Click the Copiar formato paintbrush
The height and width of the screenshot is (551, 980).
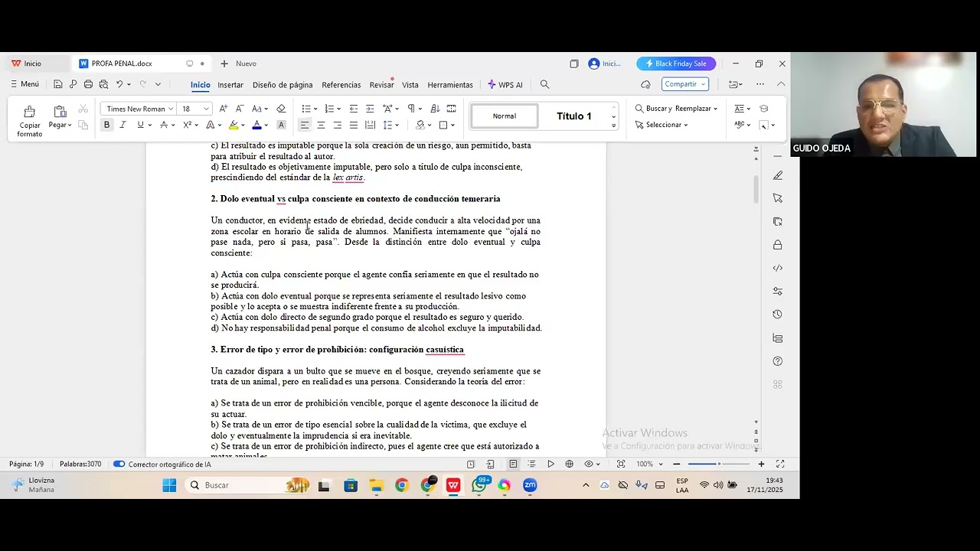click(x=30, y=121)
